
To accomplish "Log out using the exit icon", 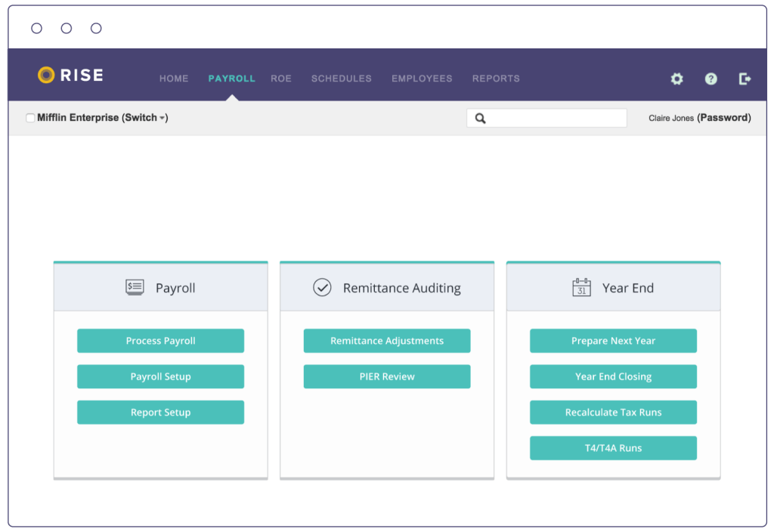I will coord(745,79).
